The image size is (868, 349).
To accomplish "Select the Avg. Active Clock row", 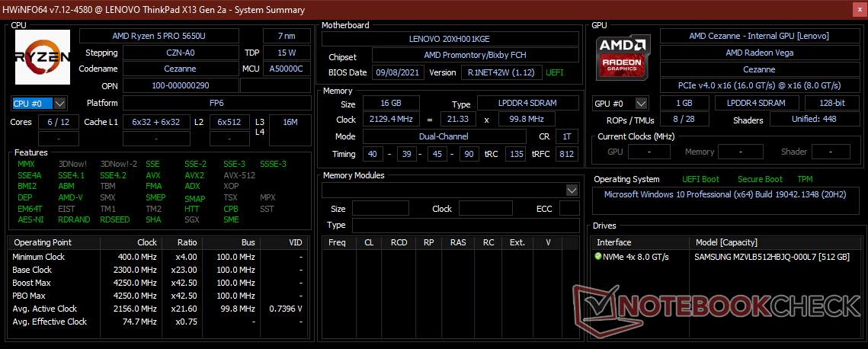I will click(x=158, y=309).
